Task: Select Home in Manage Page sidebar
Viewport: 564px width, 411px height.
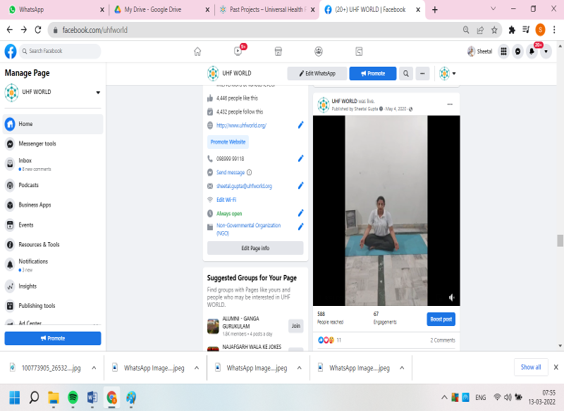Action: point(53,124)
